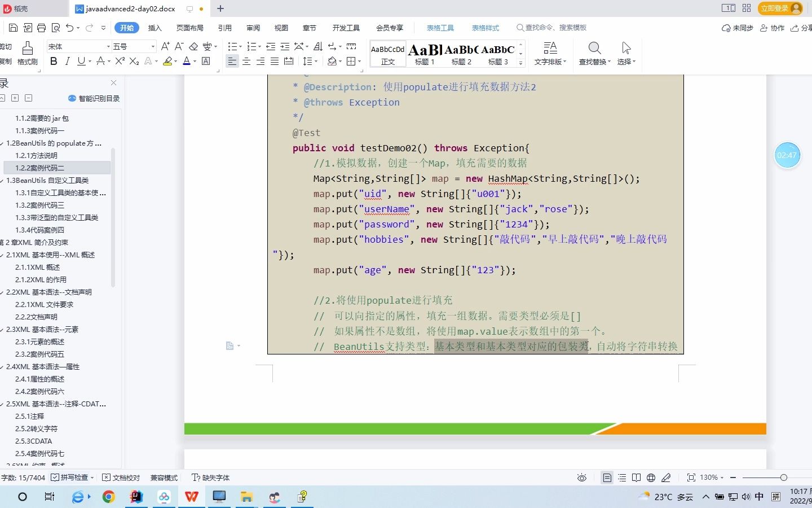Viewport: 812px width, 508px height.
Task: Expand the styles gallery list
Action: tap(521, 63)
